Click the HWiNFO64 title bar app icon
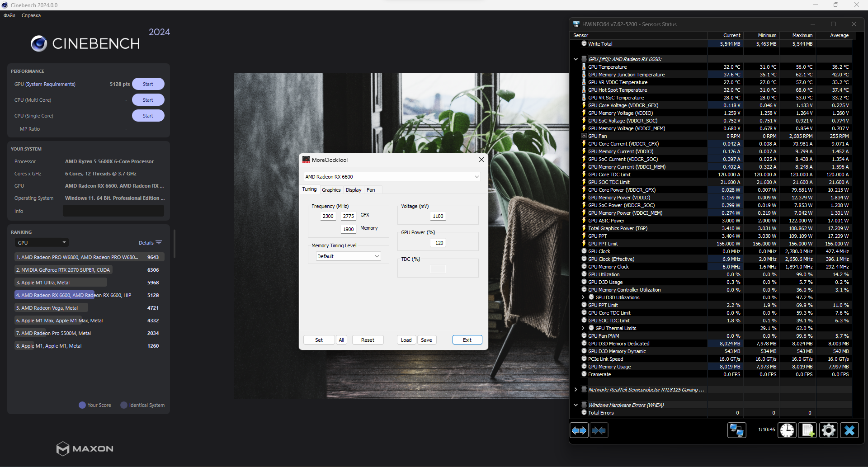Image resolution: width=868 pixels, height=467 pixels. click(576, 24)
